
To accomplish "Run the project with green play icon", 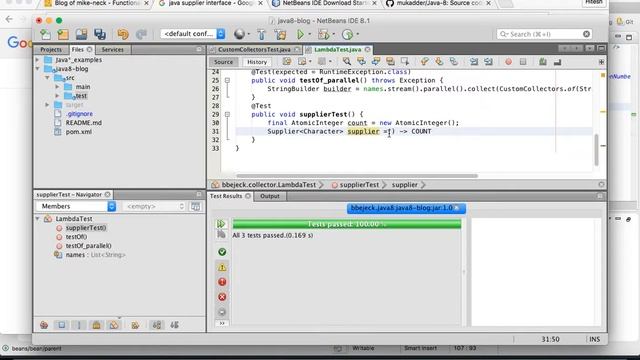I will click(300, 34).
